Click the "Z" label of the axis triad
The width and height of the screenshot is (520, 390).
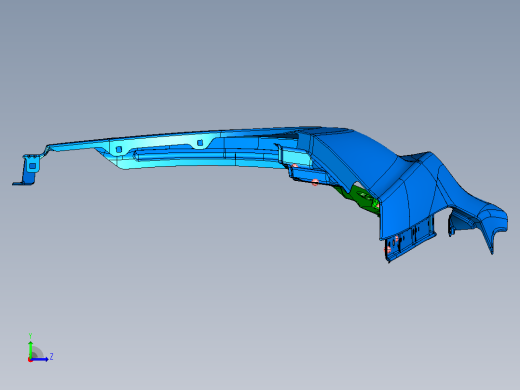[x=51, y=357]
